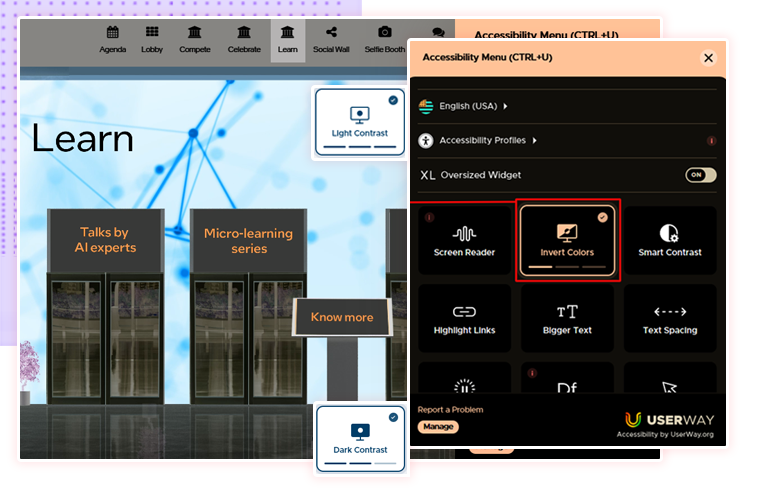Screen dimensions: 760x490
Task: Click the Manage button
Action: click(x=438, y=427)
